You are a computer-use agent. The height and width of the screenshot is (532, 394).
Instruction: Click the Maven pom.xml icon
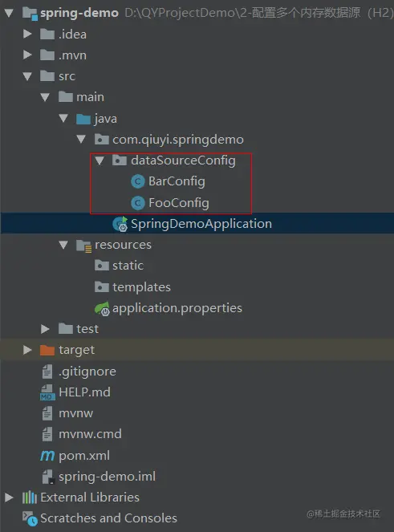tap(47, 455)
